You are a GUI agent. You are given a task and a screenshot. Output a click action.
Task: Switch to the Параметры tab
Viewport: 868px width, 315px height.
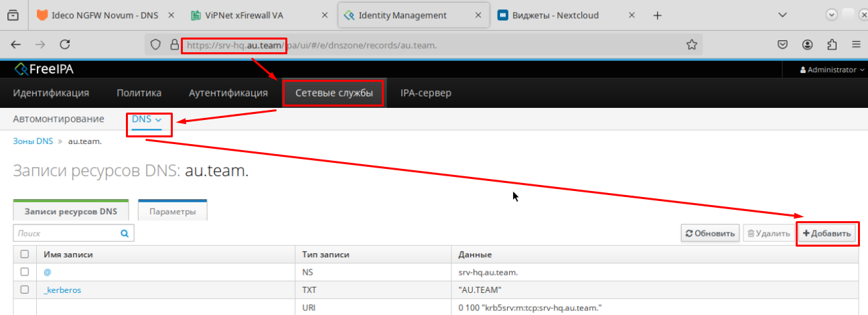172,212
